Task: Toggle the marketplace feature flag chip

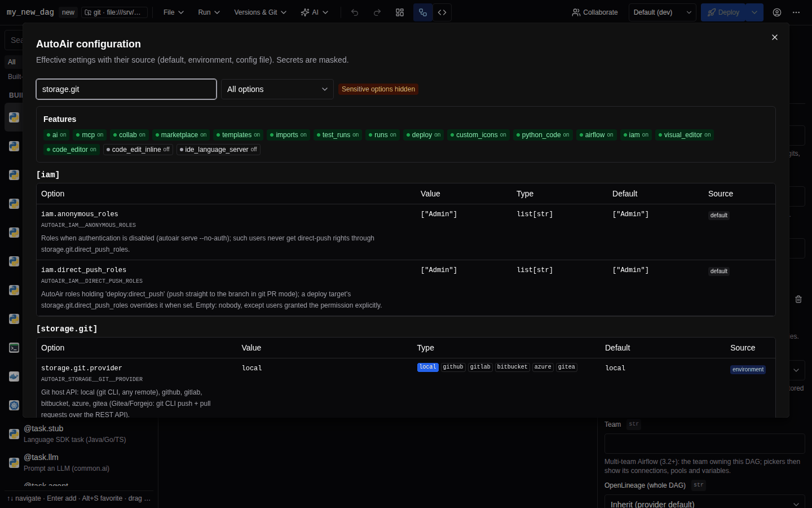Action: [181, 135]
